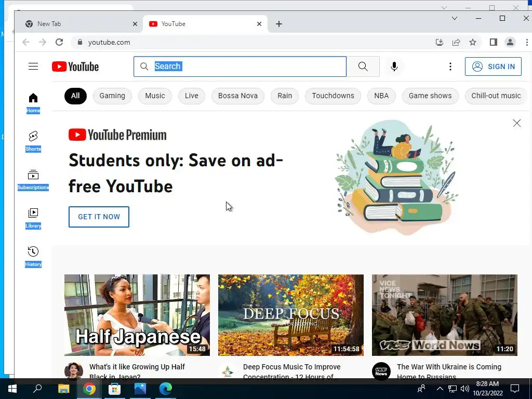Click the YouTube logo
532x399 pixels.
[75, 66]
